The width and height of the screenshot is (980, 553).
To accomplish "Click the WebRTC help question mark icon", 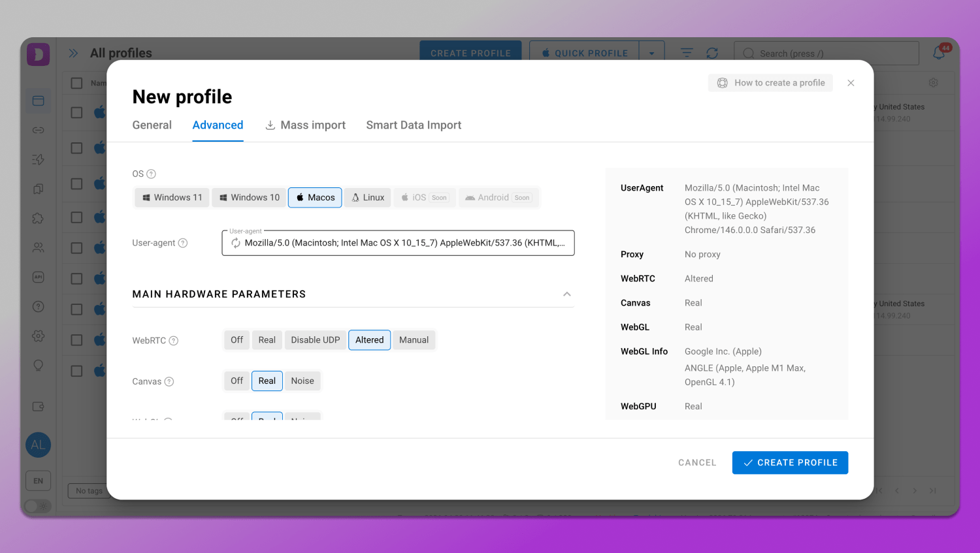I will coord(174,341).
